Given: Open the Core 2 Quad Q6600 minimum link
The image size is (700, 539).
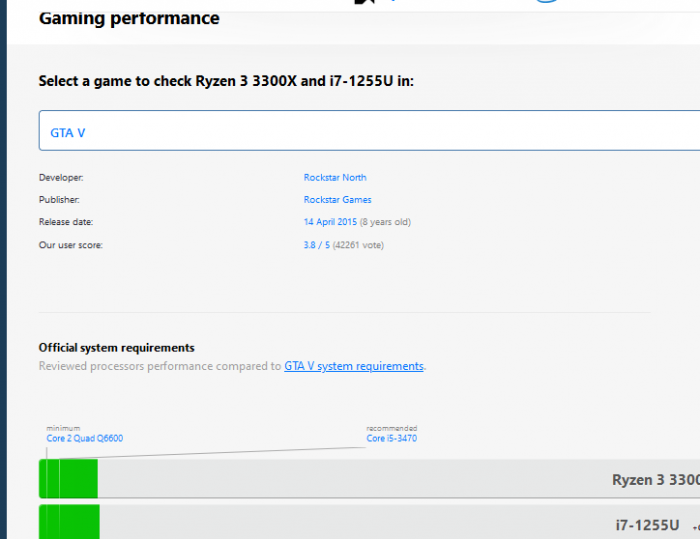Looking at the screenshot, I should coord(85,438).
